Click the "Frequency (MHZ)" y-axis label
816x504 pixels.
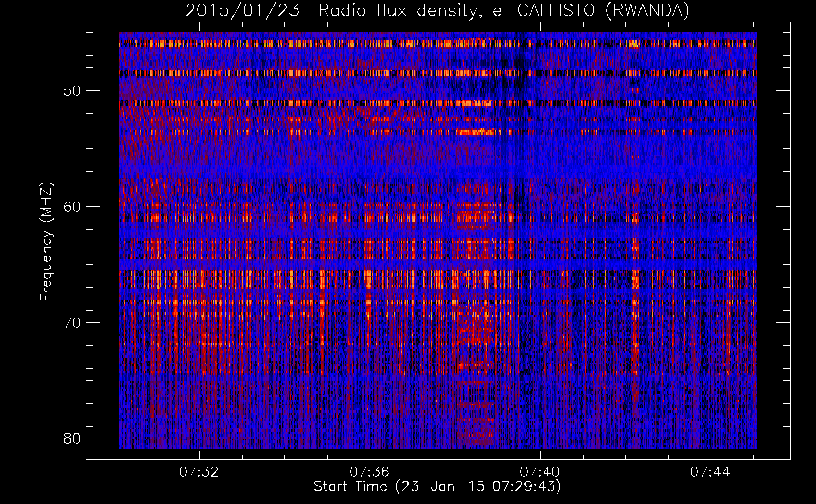point(46,242)
